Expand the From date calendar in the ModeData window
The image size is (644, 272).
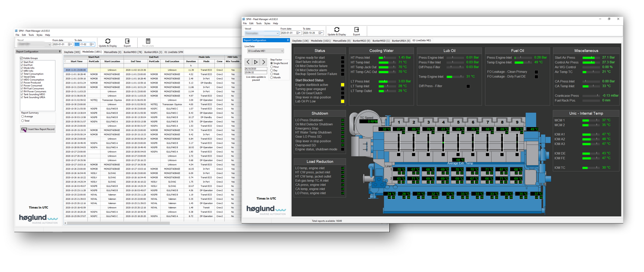69,44
